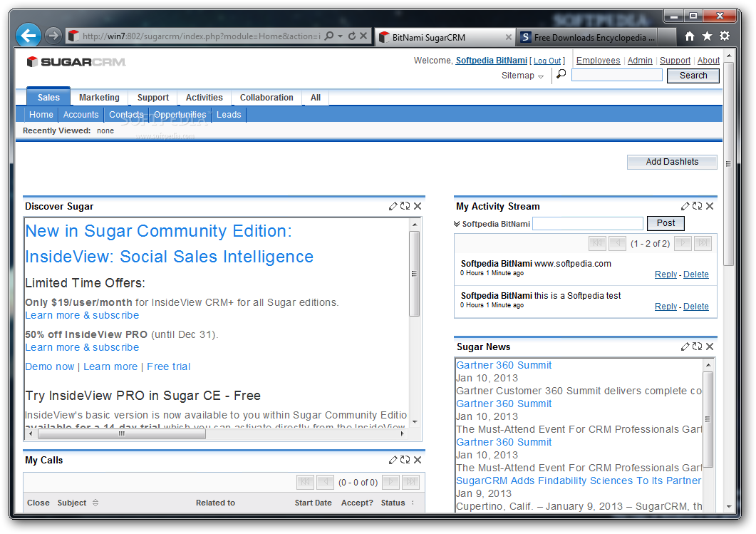Close the Discover Sugar dashlet
The image size is (756, 534).
pos(418,206)
